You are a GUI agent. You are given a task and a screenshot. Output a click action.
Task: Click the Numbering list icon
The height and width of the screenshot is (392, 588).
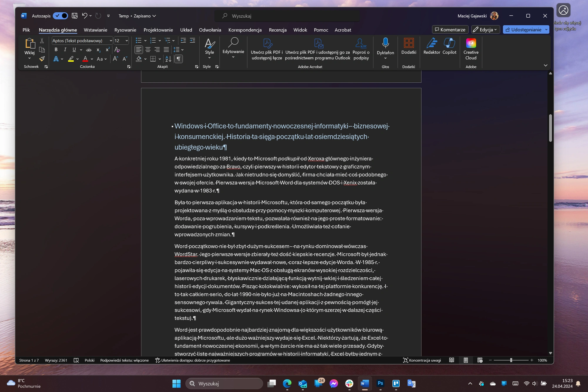pyautogui.click(x=153, y=40)
